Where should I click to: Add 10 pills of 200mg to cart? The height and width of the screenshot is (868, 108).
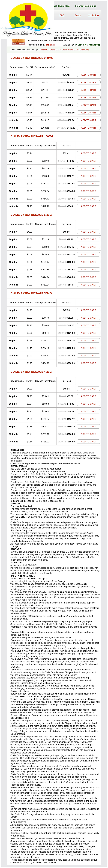click(x=88, y=75)
